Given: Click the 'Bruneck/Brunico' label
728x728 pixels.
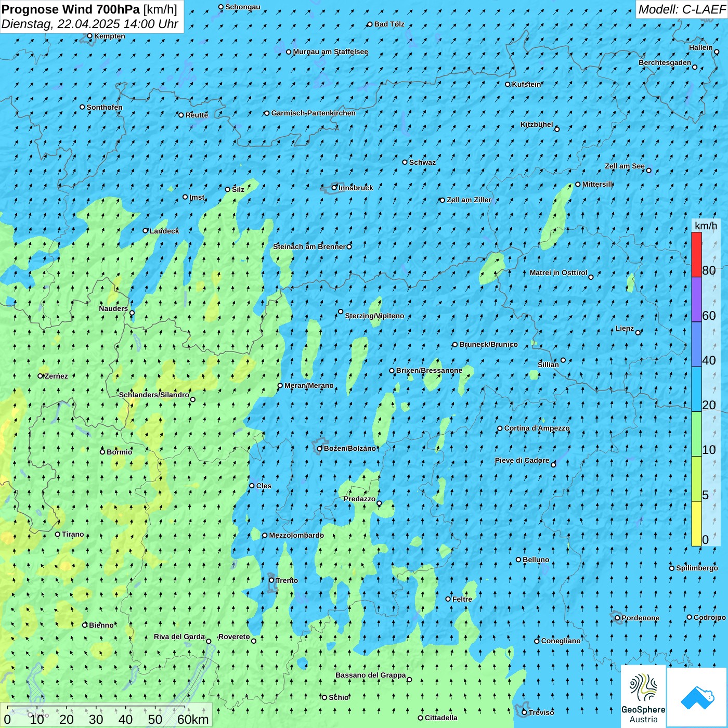Looking at the screenshot, I should coord(488,344).
